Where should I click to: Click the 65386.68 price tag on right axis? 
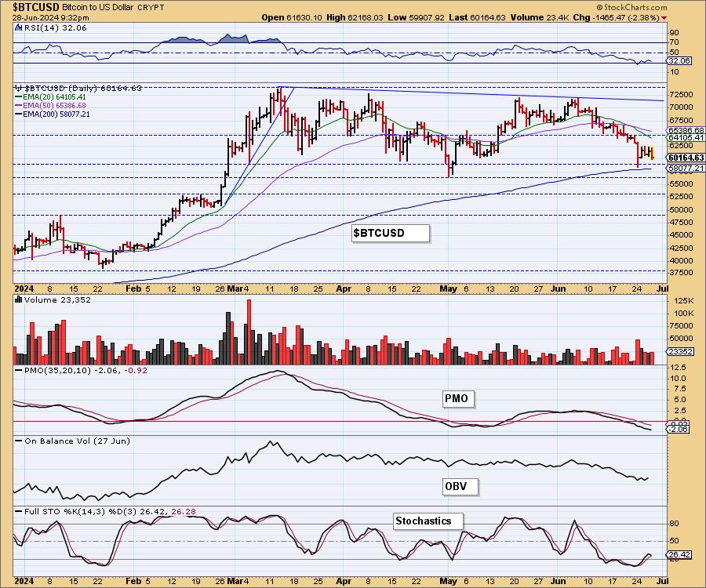686,130
